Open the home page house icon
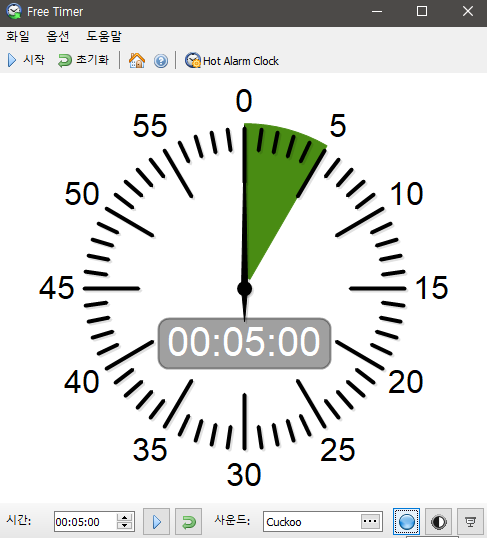 pos(137,61)
